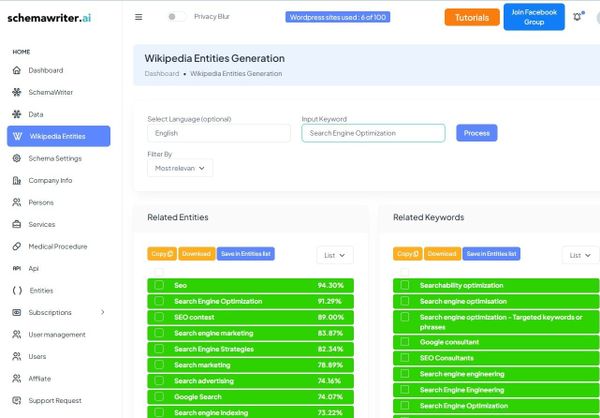Screen dimensions: 600x418
Task: Click the hamburger menu icon
Action: (139, 17)
